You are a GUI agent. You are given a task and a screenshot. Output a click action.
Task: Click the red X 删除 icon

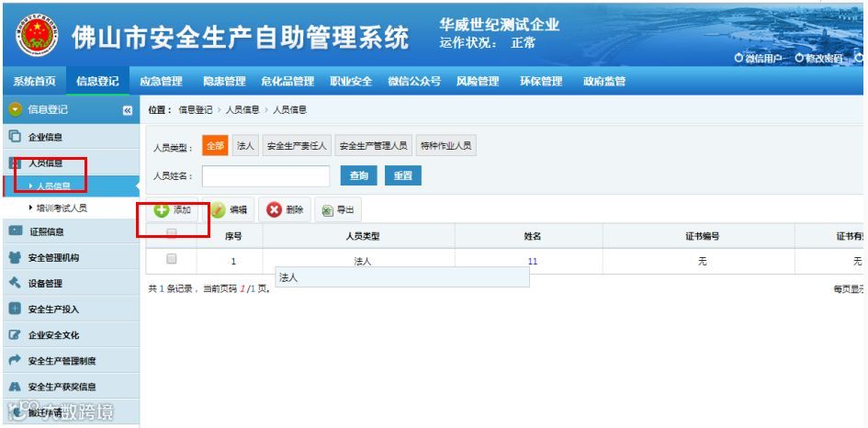274,209
